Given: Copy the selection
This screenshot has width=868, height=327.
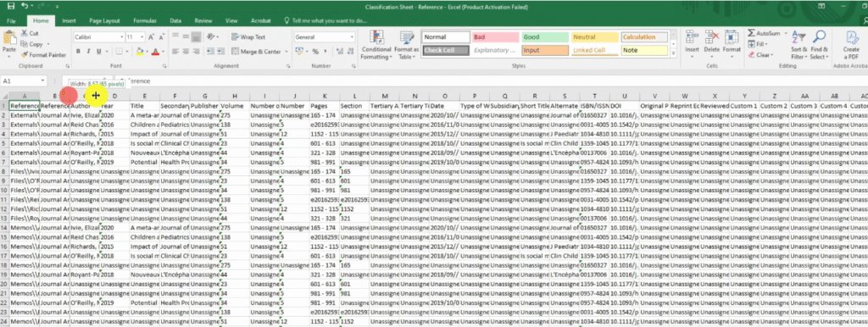Looking at the screenshot, I should [x=32, y=44].
